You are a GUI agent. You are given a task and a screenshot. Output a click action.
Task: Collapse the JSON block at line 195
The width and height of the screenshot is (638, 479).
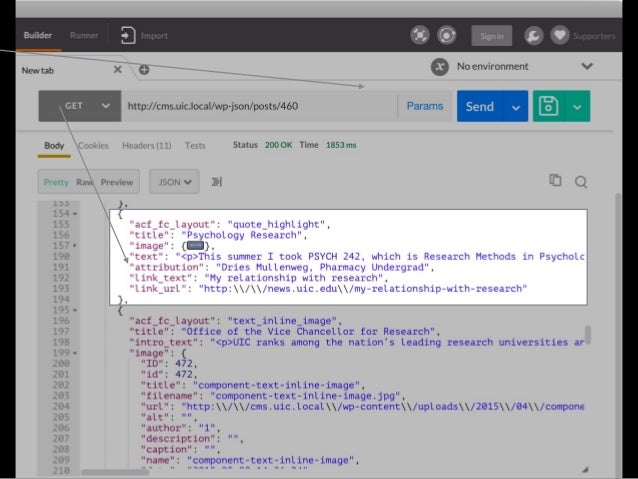[x=75, y=310]
